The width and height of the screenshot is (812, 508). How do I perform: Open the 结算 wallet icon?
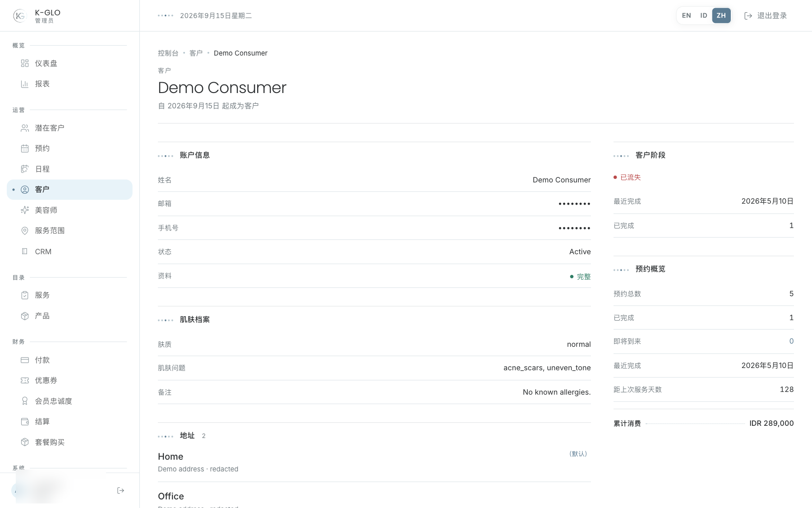(25, 422)
